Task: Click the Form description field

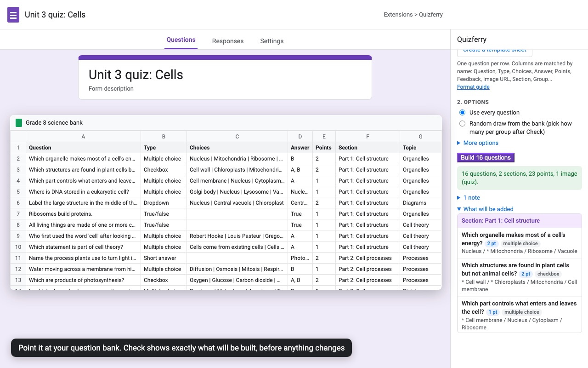Action: [x=111, y=89]
